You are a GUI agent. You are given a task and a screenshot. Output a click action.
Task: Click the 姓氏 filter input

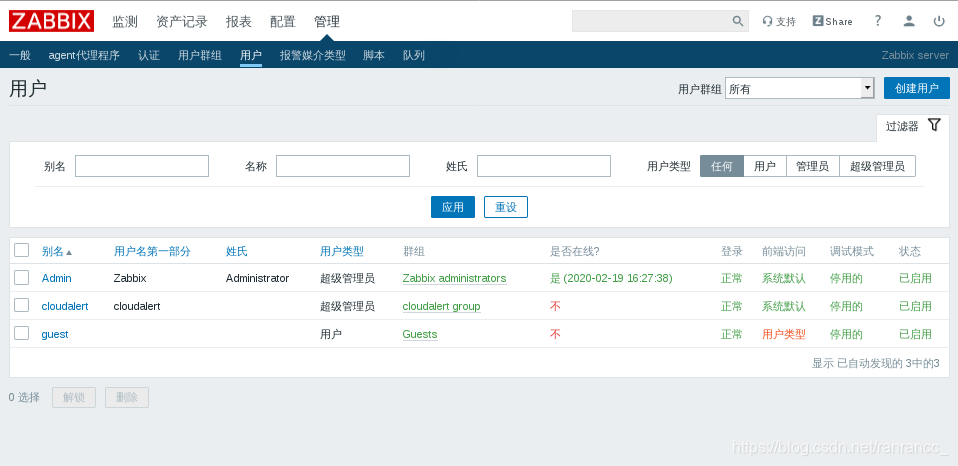[x=544, y=166]
